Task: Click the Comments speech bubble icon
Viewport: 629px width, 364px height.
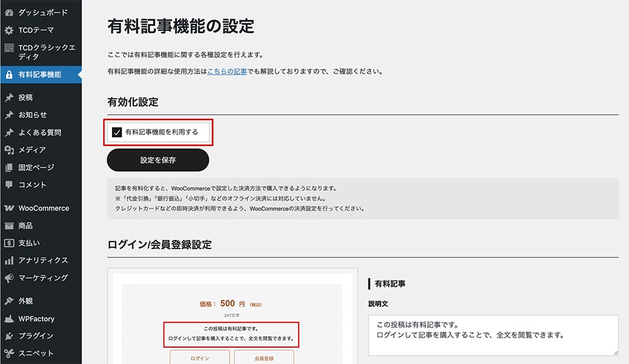Action: [9, 185]
